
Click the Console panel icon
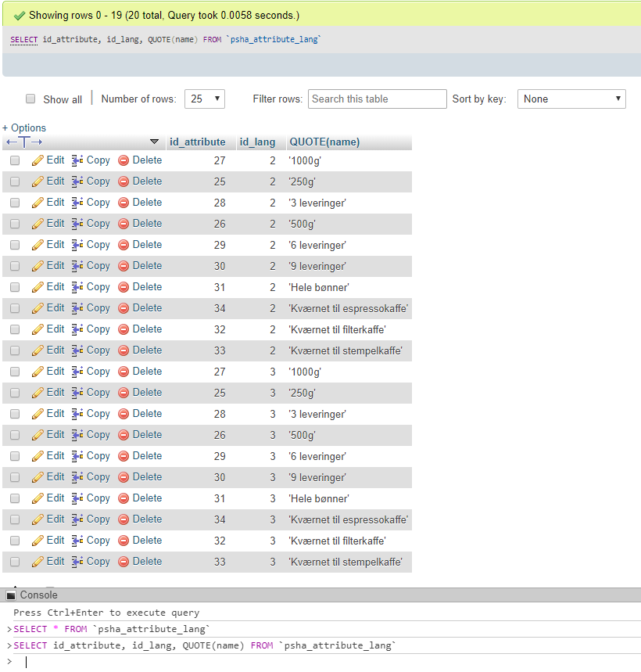tap(11, 595)
